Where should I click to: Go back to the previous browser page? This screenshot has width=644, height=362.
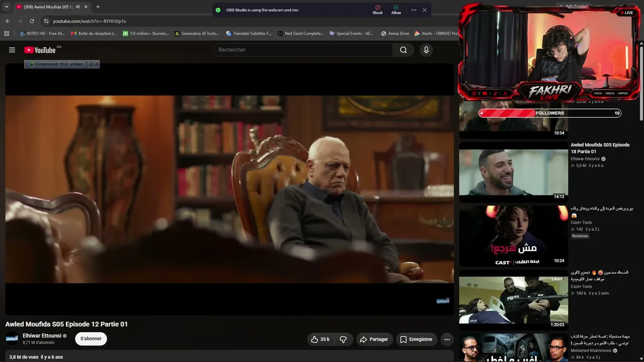[x=8, y=21]
